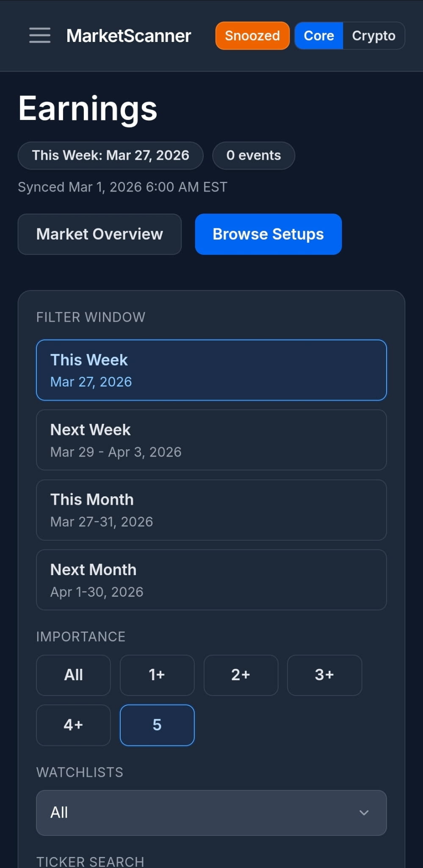This screenshot has height=868, width=423.
Task: Open the Market Overview screen
Action: (x=100, y=234)
